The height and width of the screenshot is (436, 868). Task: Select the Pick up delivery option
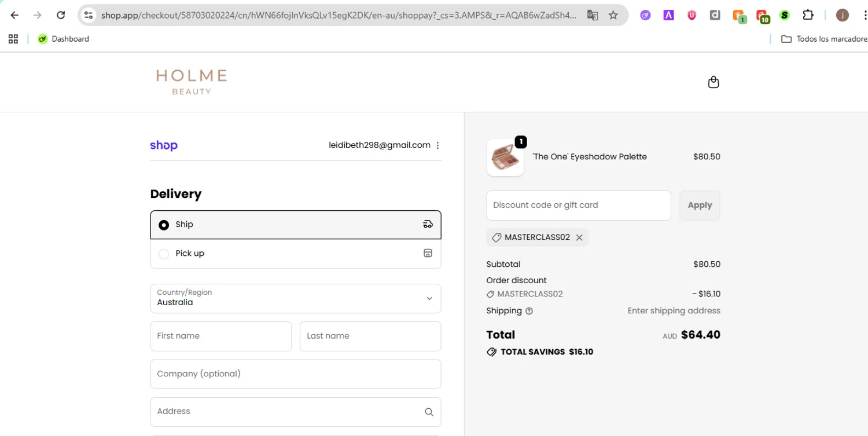(296, 254)
